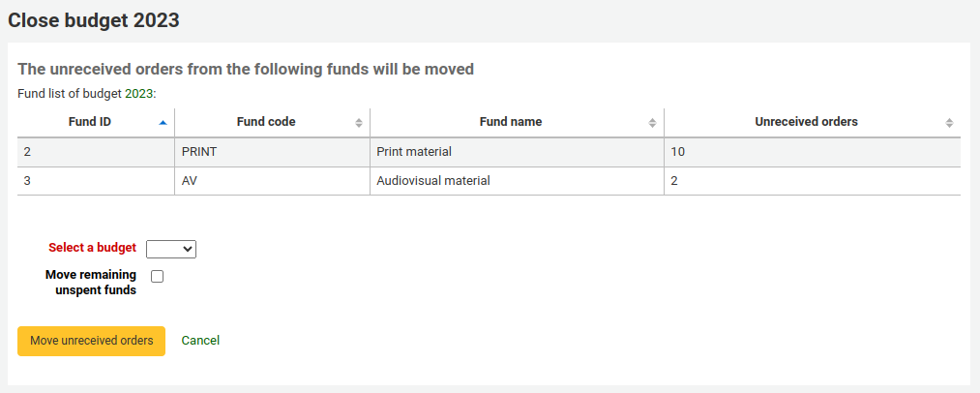Click the Unreceived orders column sort icon
Screen dimensions: 980x393
coord(949,122)
